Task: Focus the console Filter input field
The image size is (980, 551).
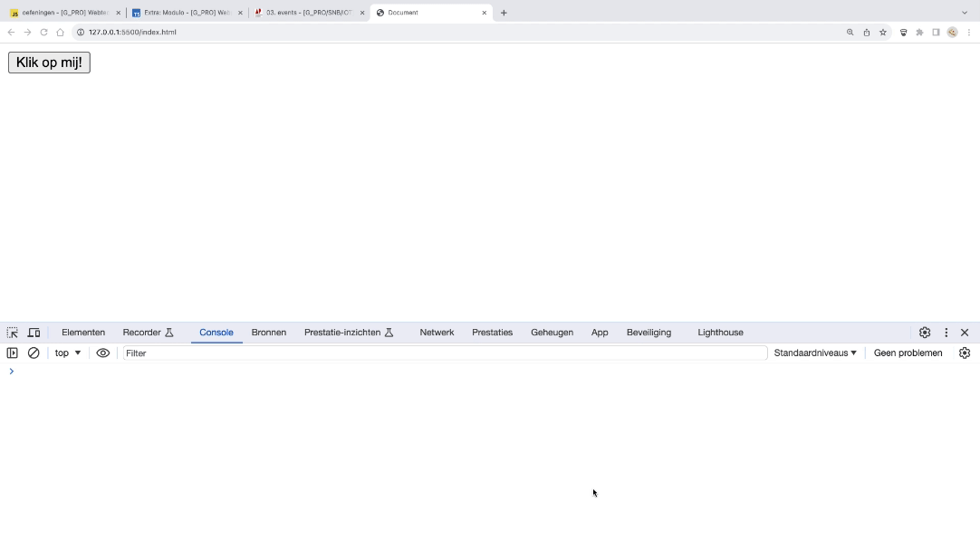Action: click(444, 353)
